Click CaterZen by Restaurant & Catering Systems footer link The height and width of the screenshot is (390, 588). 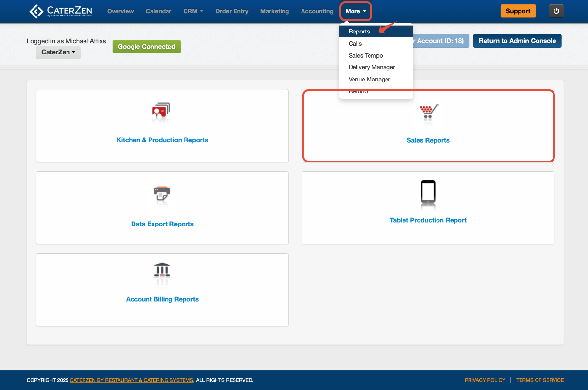tap(132, 380)
